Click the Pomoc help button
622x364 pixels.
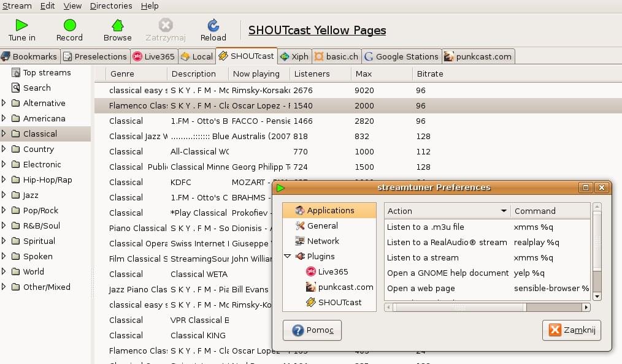[x=312, y=330]
